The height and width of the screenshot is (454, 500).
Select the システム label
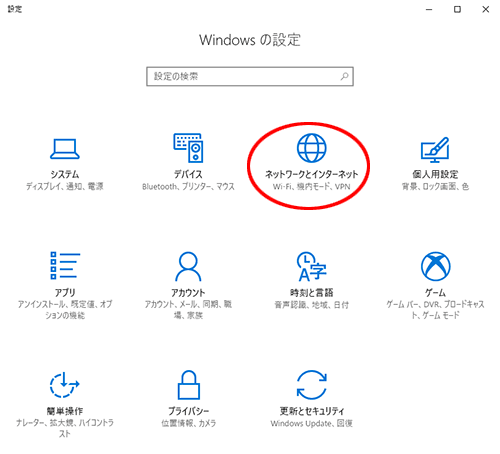tap(65, 174)
